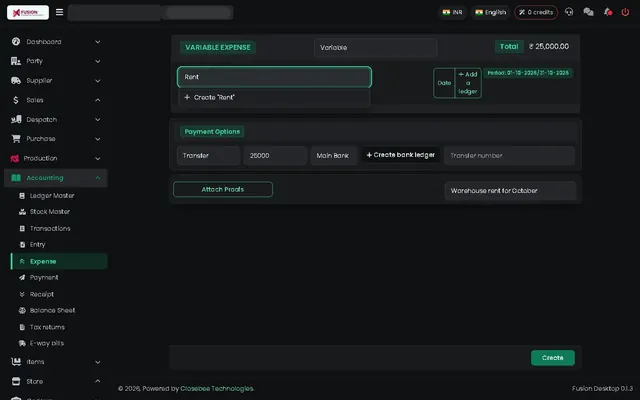Screen dimensions: 640x400
Task: Click the Fusion logo
Action: 28,12
